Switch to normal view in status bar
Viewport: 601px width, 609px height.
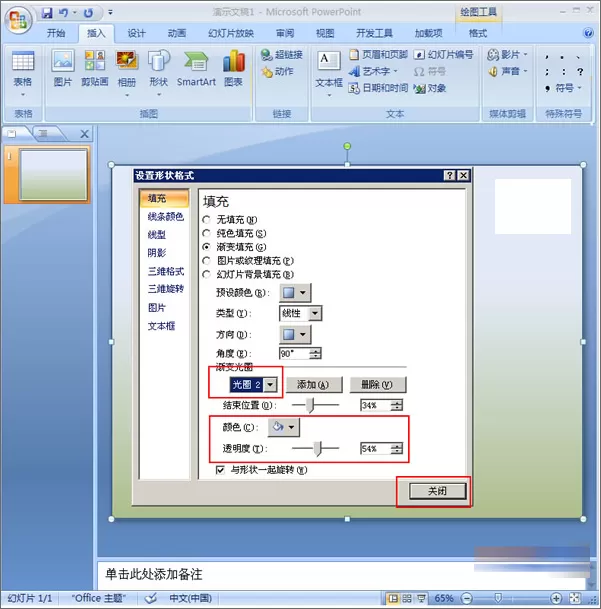coord(393,599)
